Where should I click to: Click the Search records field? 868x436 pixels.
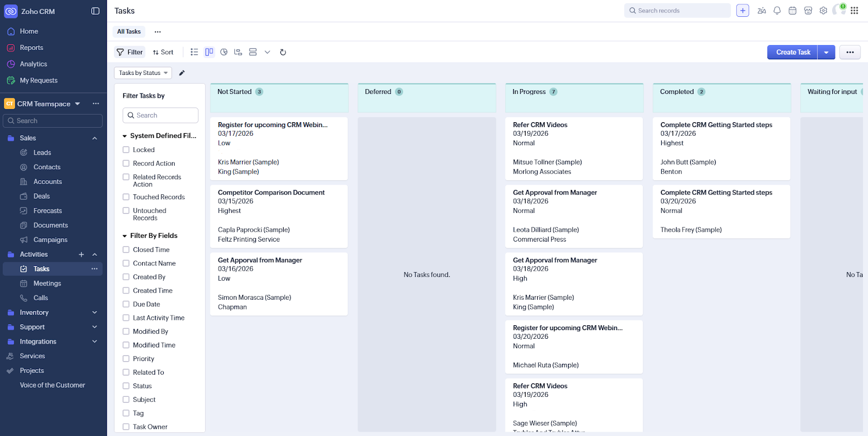coord(678,10)
